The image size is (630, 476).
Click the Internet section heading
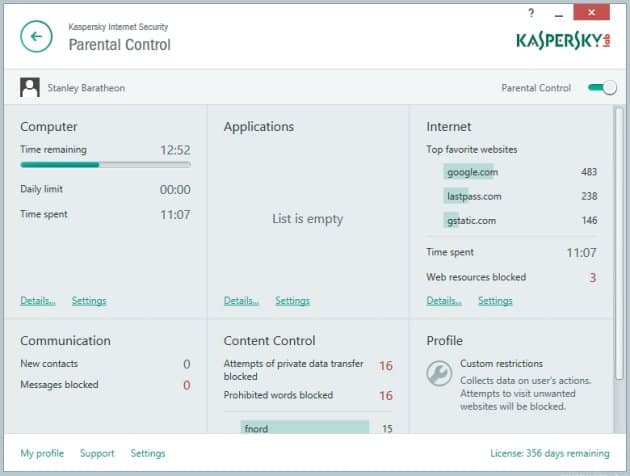(x=449, y=127)
